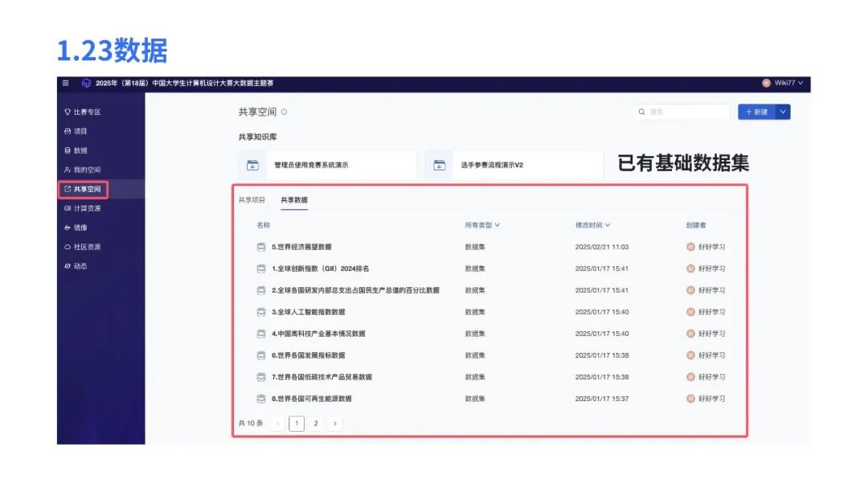Click the competition title in the header

(x=185, y=83)
